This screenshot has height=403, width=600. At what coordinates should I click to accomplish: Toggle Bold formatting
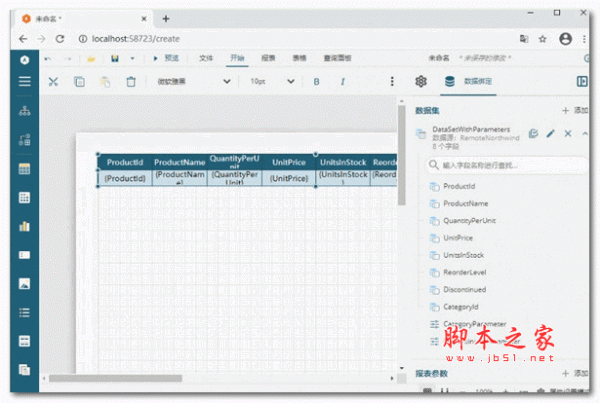pyautogui.click(x=316, y=82)
